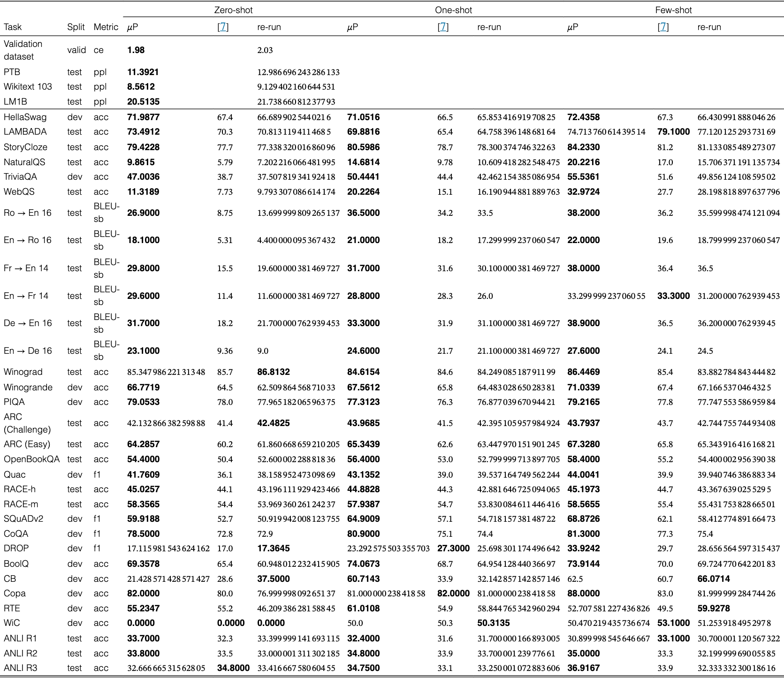Select the Validation dataset row label
This screenshot has width=784, height=678.
point(23,50)
